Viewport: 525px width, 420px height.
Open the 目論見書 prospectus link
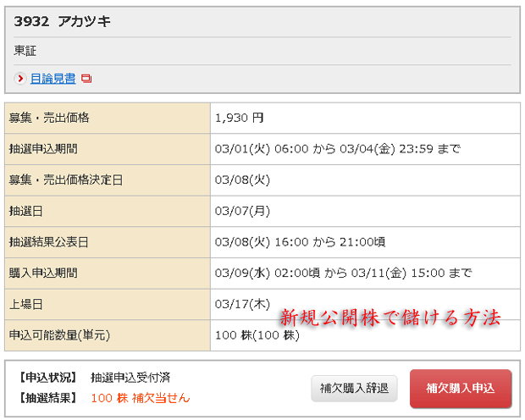[52, 79]
